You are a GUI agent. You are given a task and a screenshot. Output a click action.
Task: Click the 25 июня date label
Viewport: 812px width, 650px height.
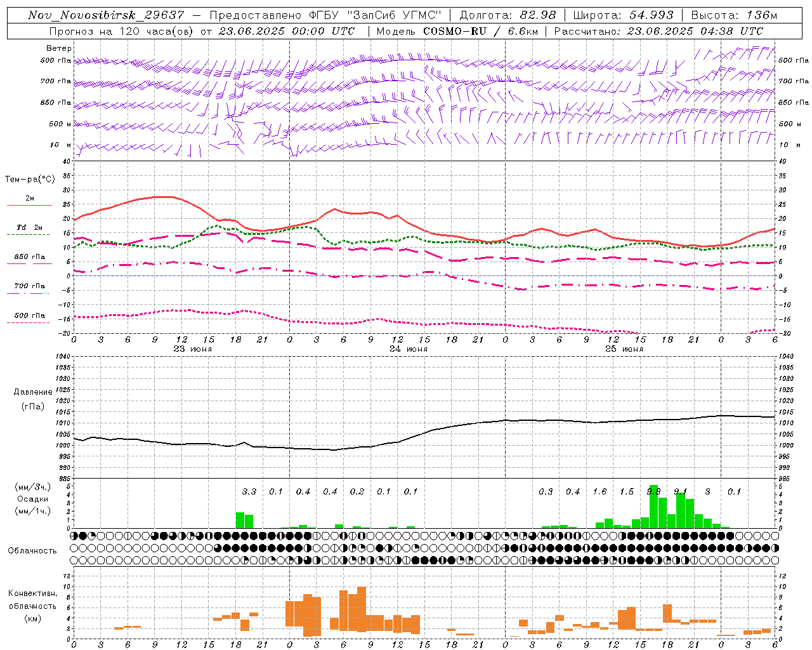click(624, 349)
